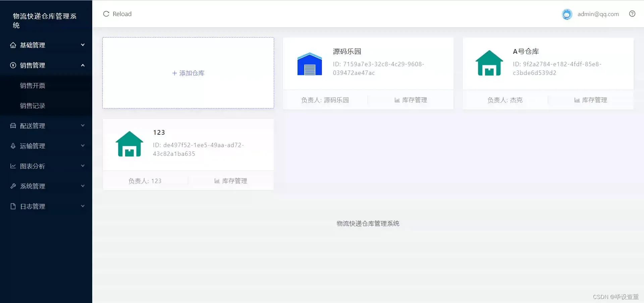Select the 配送管理 menu label
Screen dimensions: 644x303
point(33,126)
